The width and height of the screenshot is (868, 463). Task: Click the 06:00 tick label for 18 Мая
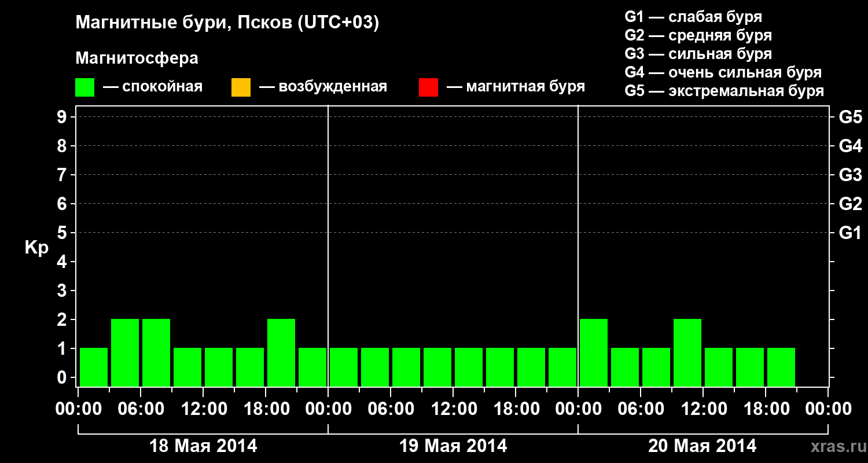pyautogui.click(x=141, y=409)
